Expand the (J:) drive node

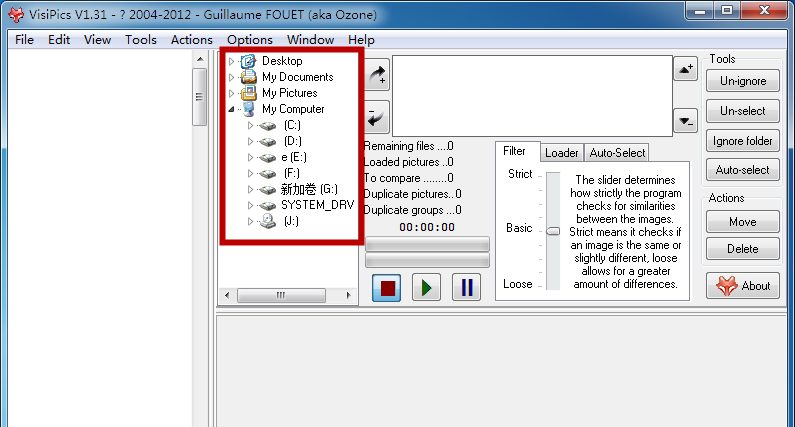250,221
